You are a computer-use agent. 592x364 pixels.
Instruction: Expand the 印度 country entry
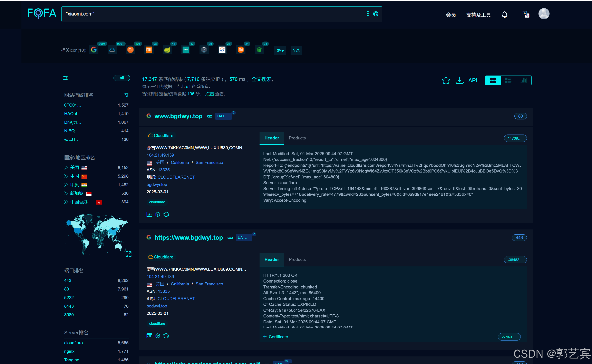click(x=66, y=185)
